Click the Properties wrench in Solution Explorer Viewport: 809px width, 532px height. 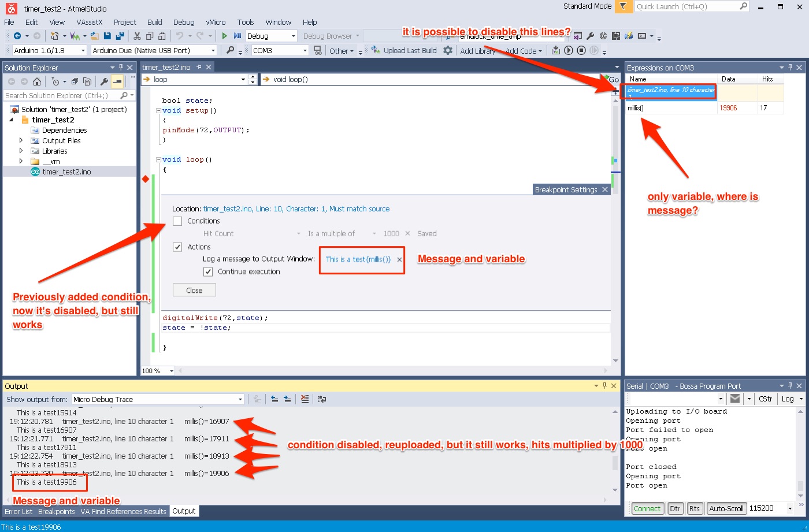click(x=105, y=81)
